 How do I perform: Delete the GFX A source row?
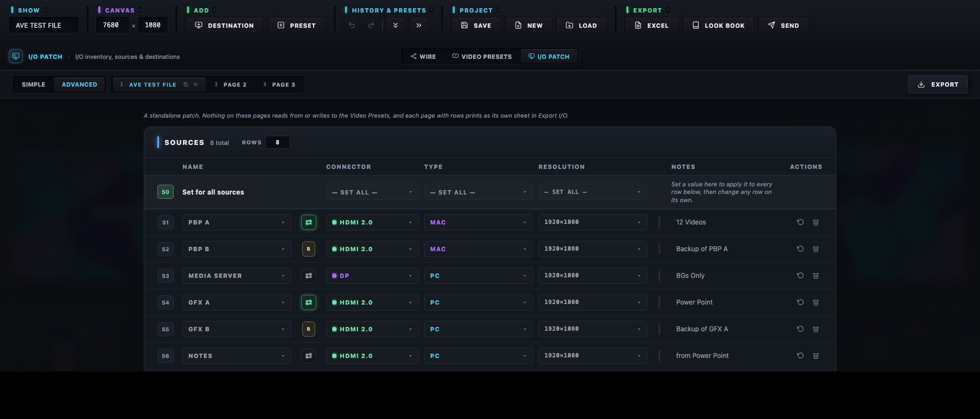click(x=816, y=302)
